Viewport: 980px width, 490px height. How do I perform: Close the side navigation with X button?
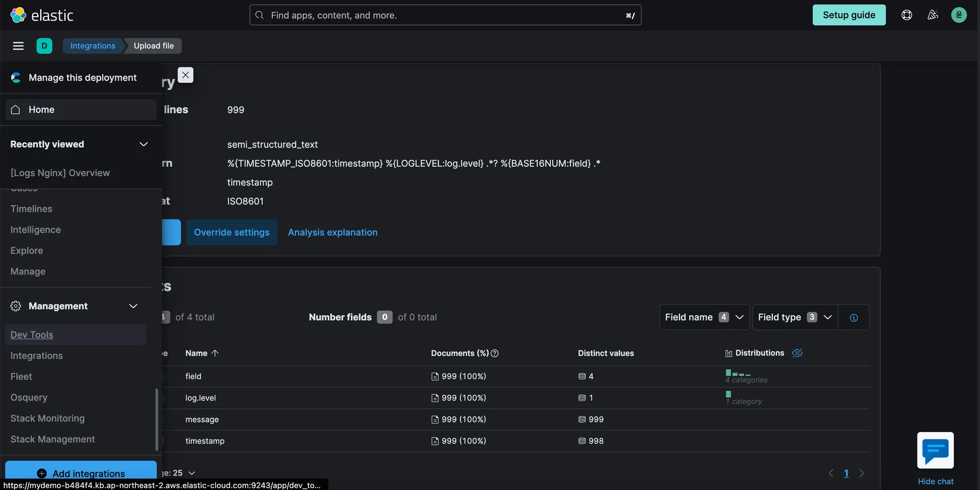pos(185,75)
